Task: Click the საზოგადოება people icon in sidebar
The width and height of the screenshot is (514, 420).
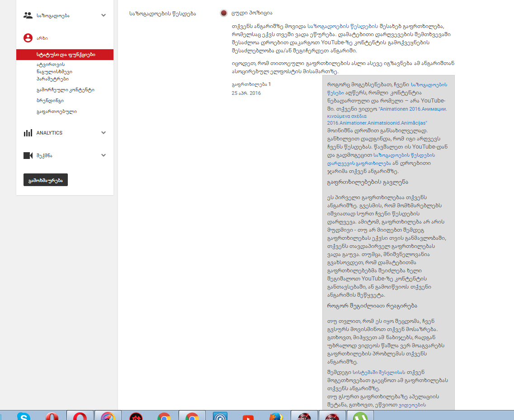Action: pyautogui.click(x=28, y=15)
